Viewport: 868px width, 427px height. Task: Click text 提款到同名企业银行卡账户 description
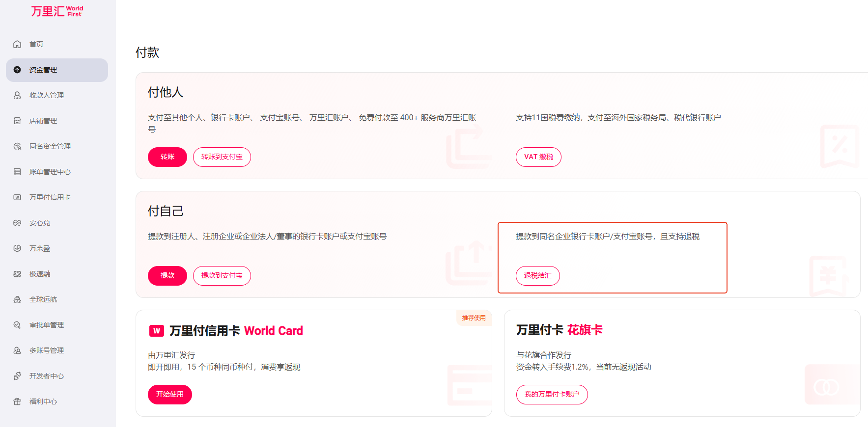coord(608,237)
